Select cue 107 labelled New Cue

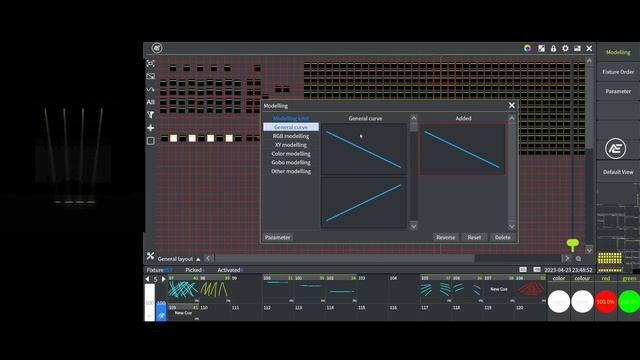coord(499,289)
